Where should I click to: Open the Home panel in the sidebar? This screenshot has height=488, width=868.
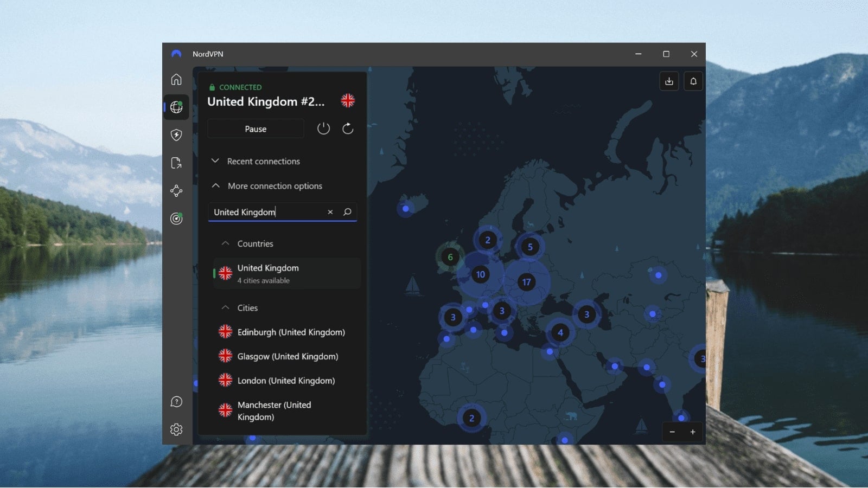(x=176, y=79)
